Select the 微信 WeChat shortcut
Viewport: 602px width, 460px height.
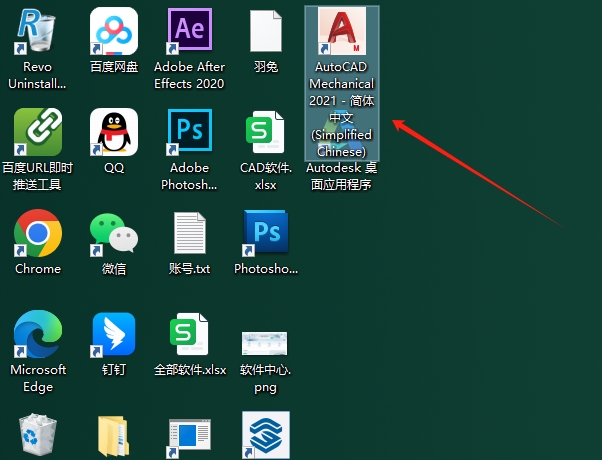point(114,233)
